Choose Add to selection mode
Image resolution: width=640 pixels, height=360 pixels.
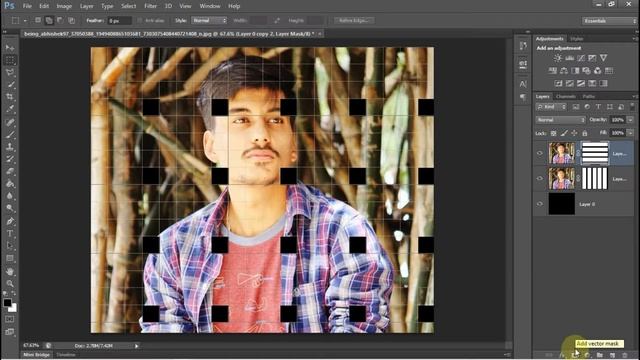click(49, 20)
